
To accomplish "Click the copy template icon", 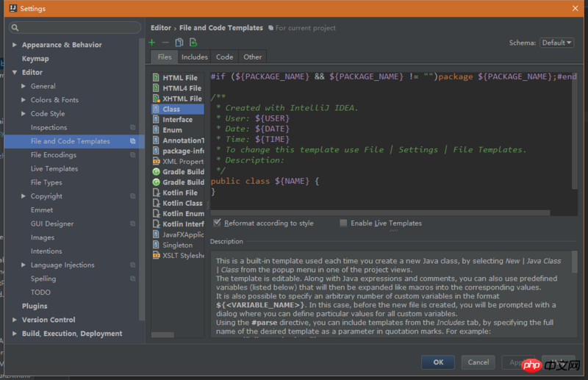I will coord(179,43).
